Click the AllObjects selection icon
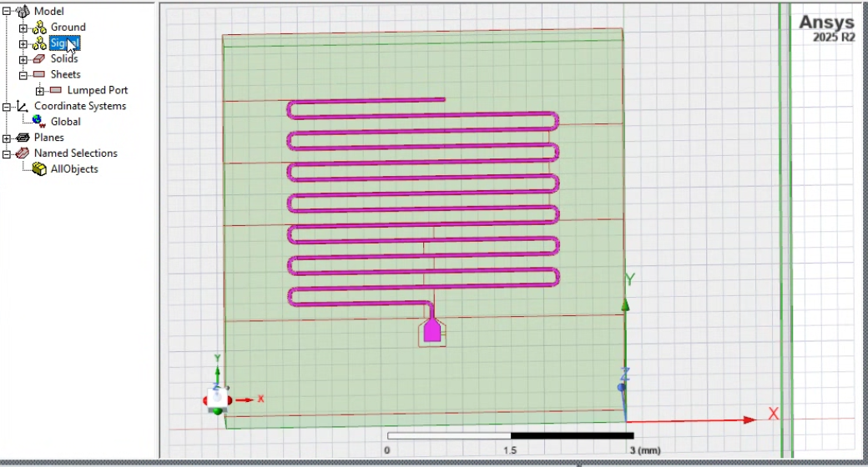This screenshot has width=868, height=467. (39, 168)
